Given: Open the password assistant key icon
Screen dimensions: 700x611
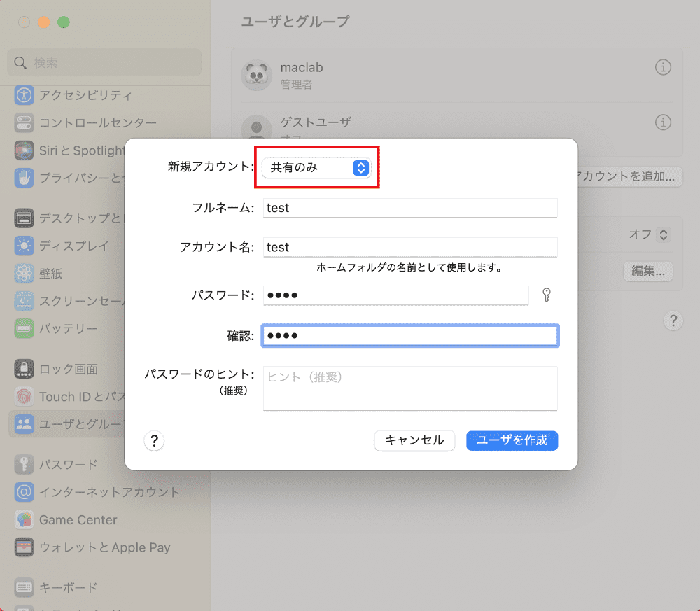Looking at the screenshot, I should [x=547, y=295].
